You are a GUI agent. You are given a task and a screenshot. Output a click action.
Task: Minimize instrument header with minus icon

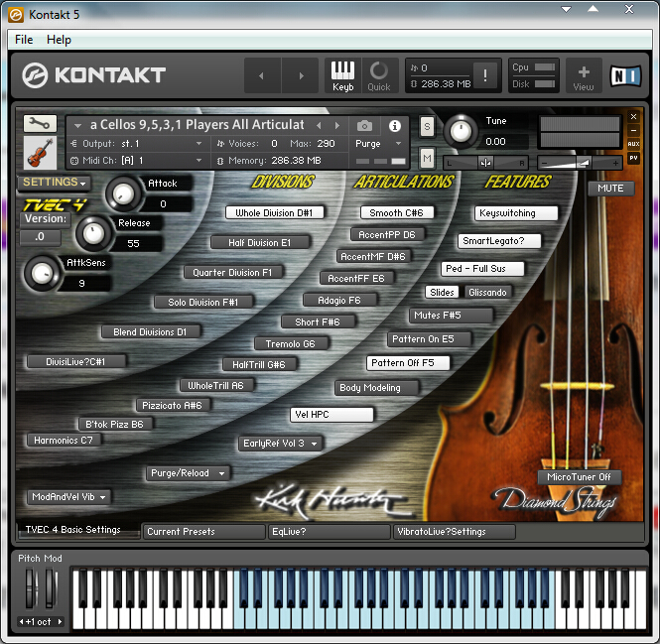tap(633, 130)
